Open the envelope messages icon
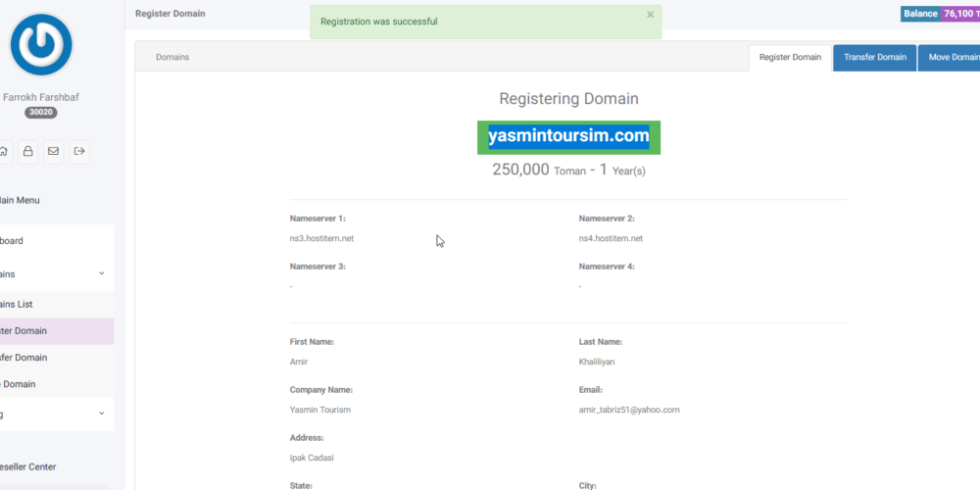 click(53, 152)
